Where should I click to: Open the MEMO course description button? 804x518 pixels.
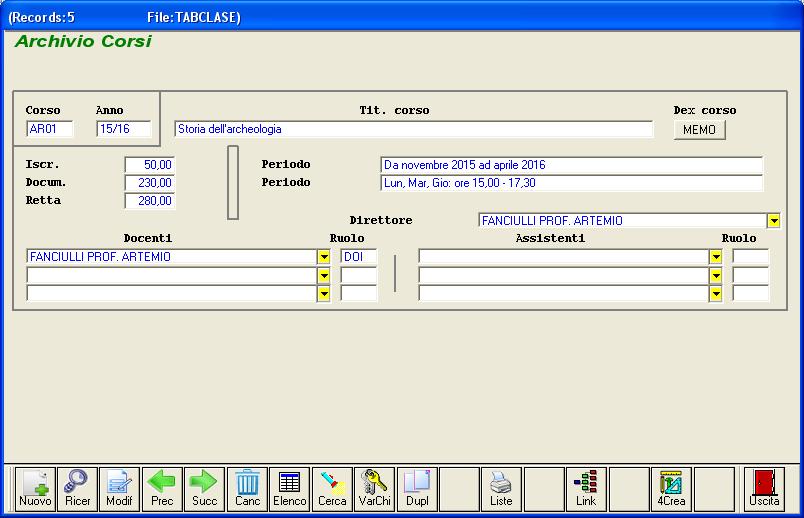click(x=699, y=130)
